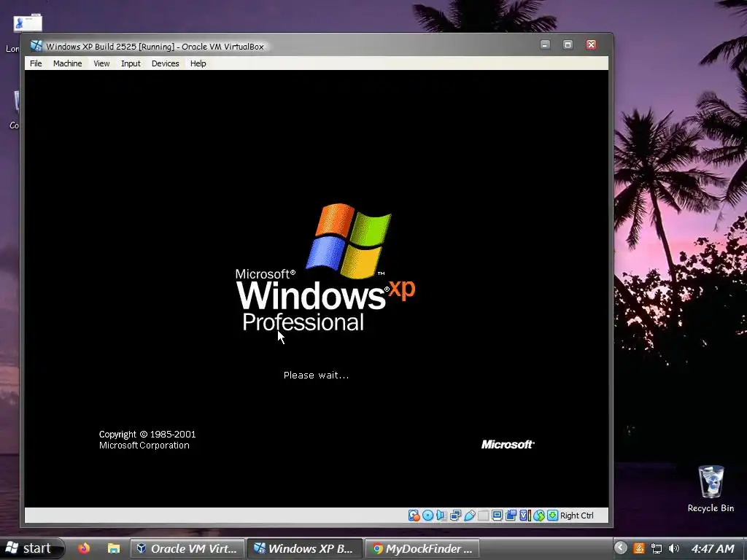
Task: Click the network adapters status icon
Action: tap(455, 516)
